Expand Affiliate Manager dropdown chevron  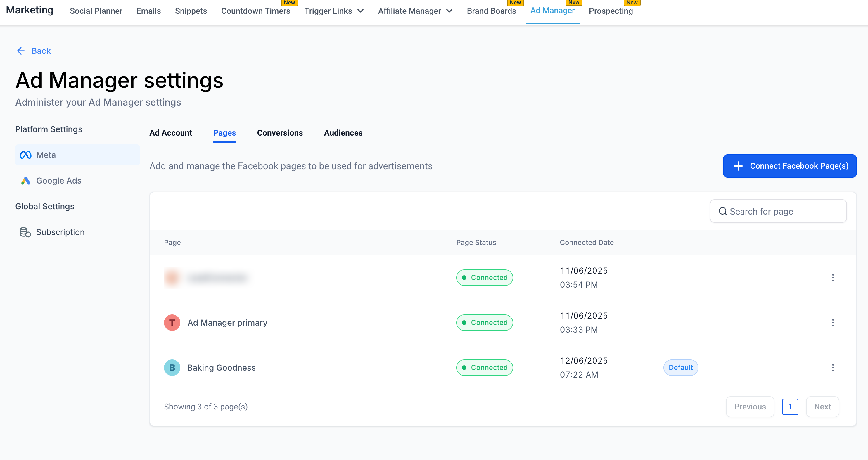[449, 11]
